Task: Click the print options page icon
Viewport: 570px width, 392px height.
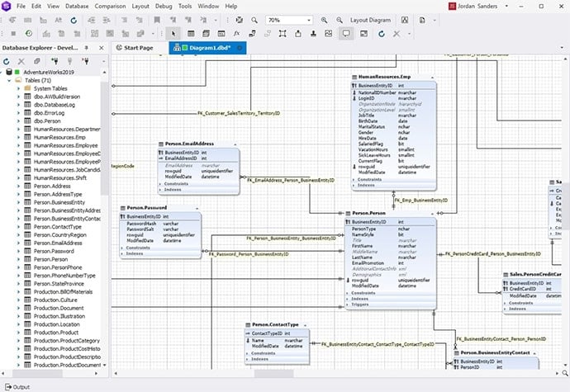Action: pyautogui.click(x=422, y=20)
